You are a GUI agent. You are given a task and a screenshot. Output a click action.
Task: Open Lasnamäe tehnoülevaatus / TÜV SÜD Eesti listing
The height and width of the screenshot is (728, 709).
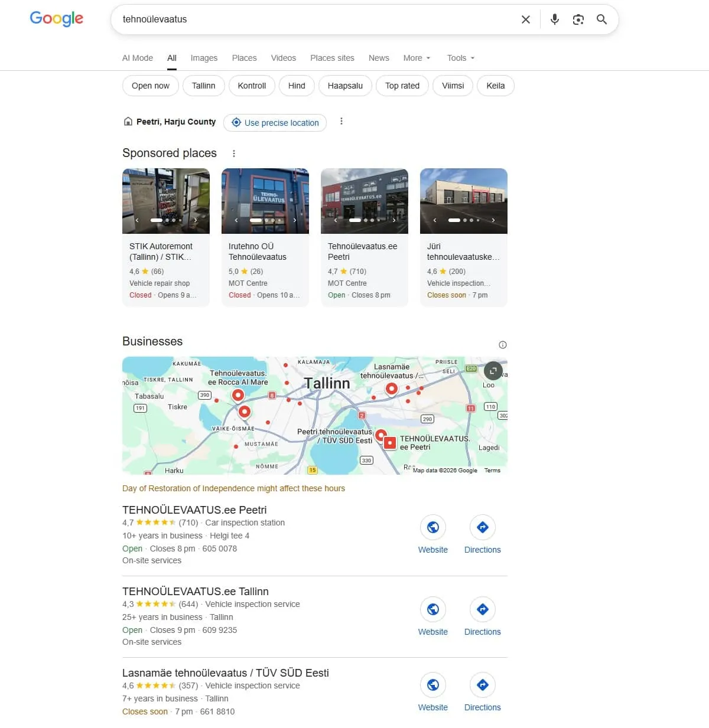click(x=226, y=672)
